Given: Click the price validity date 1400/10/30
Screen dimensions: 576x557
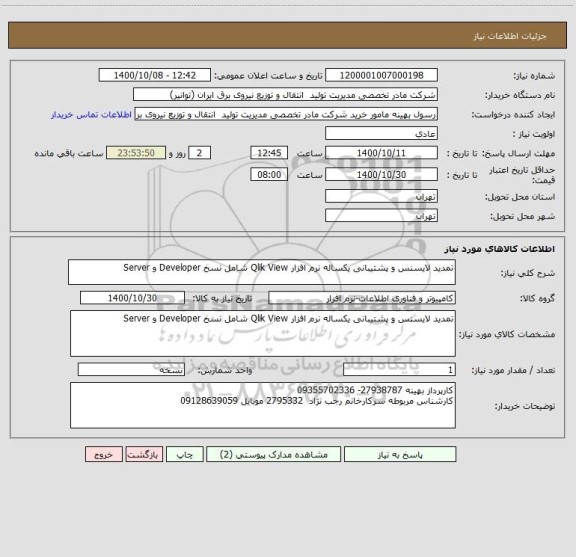Looking at the screenshot, I should click(x=381, y=175).
